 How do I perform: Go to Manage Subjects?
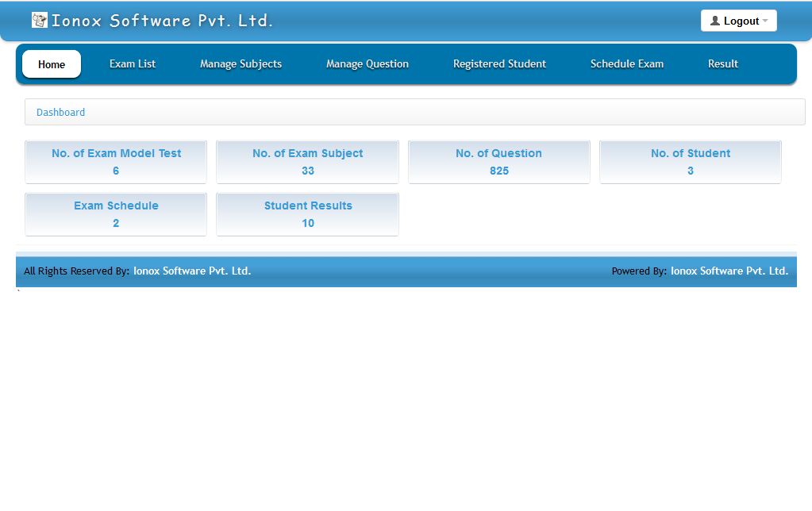click(241, 64)
